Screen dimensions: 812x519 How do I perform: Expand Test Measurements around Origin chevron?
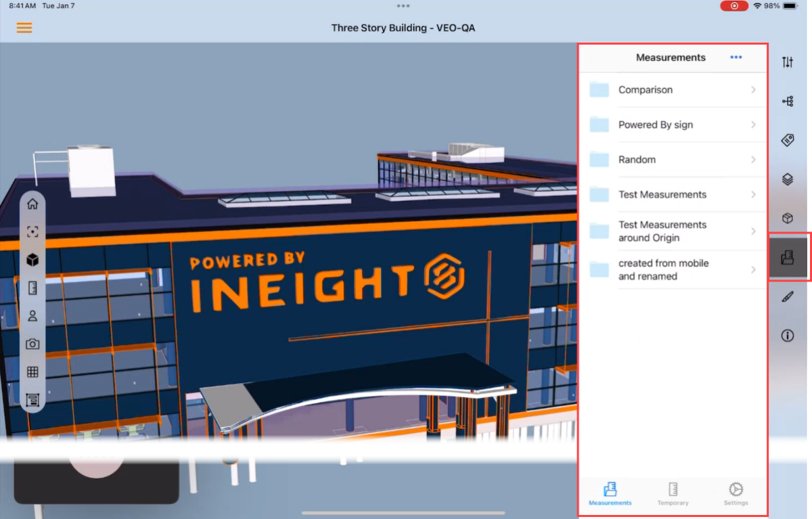click(753, 231)
